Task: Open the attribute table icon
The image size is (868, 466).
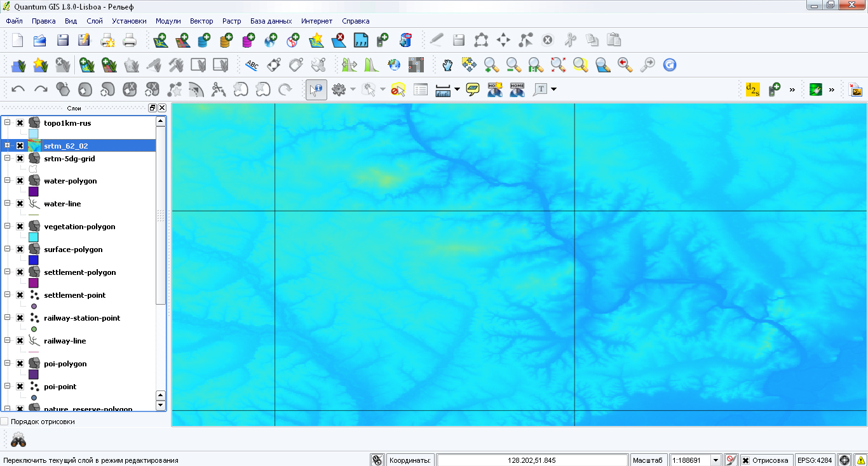Action: tap(421, 90)
